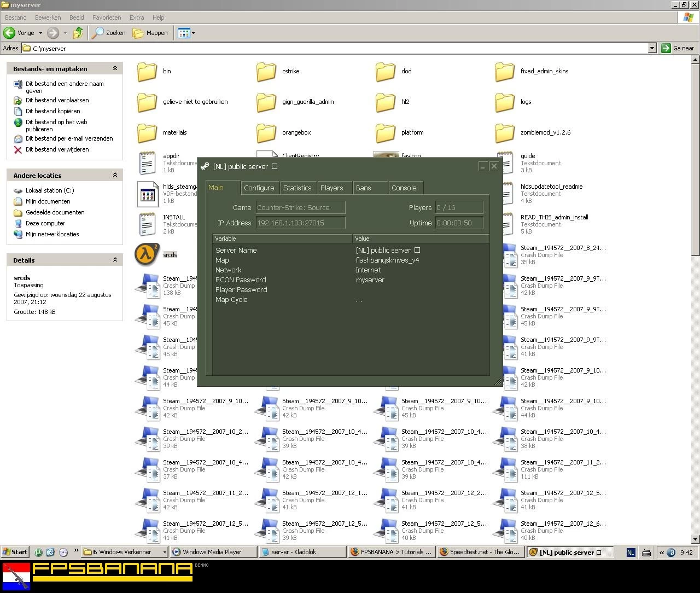Open the Extra menu
700x593 pixels.
pos(137,18)
